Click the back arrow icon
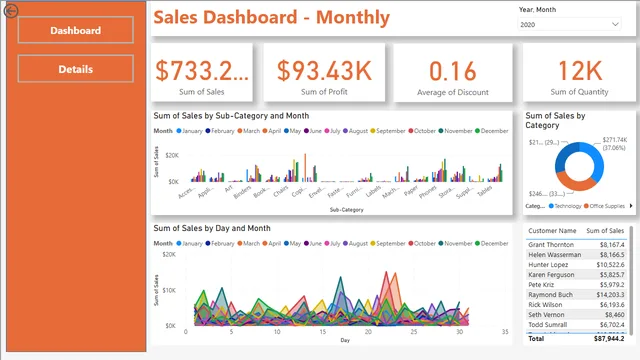Image resolution: width=640 pixels, height=360 pixels. point(11,11)
